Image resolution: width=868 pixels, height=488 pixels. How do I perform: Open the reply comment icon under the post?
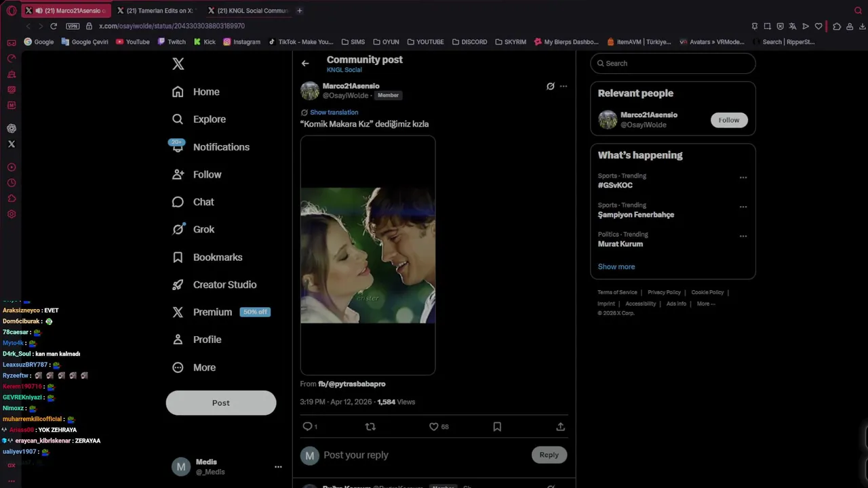click(308, 426)
